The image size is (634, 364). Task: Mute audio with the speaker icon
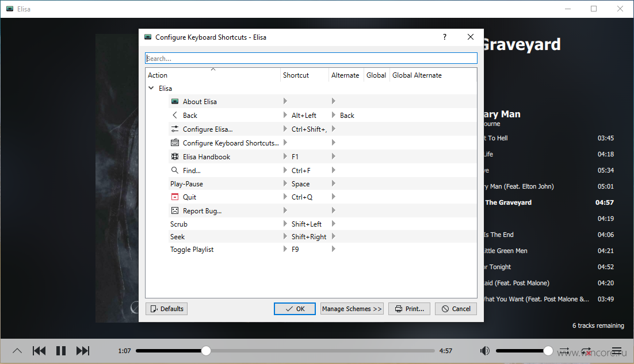[x=485, y=351]
